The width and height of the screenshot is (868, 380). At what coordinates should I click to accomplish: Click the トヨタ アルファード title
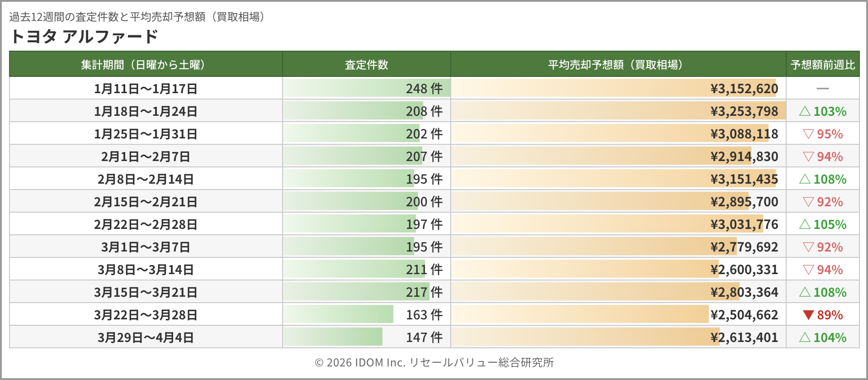84,36
